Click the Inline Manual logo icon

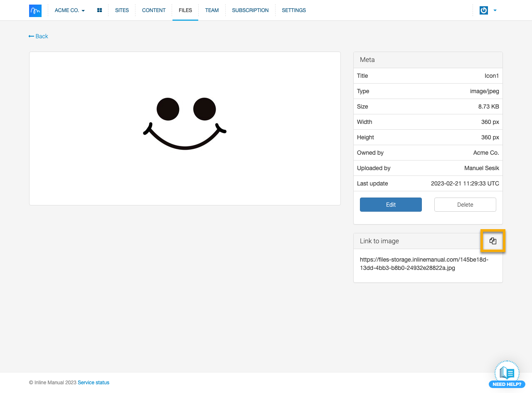[35, 10]
